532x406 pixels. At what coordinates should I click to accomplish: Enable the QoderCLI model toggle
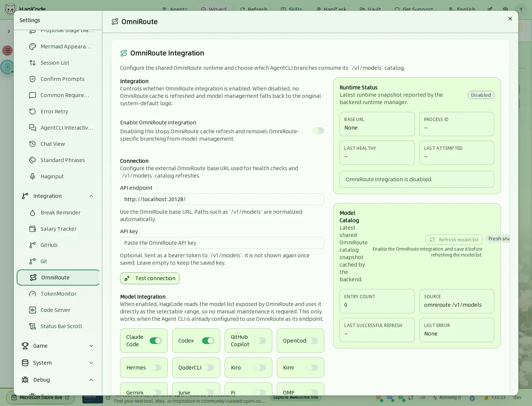[x=208, y=368]
